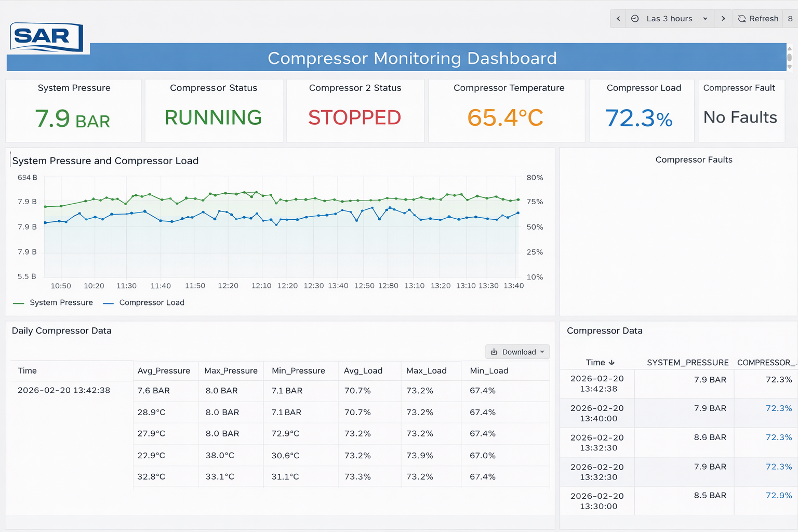Viewport: 798px width, 532px height.
Task: Sort by Max_Load column header
Action: click(x=426, y=371)
